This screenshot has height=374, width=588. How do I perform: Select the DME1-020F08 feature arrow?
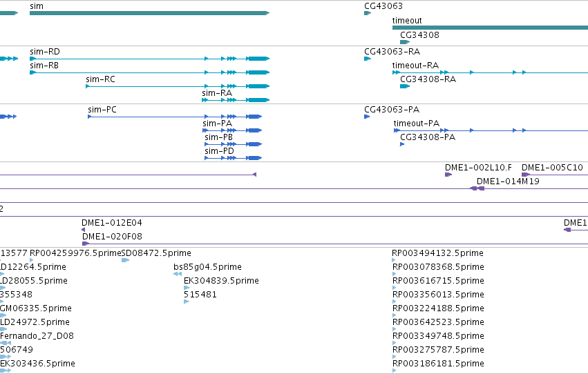tap(86, 244)
